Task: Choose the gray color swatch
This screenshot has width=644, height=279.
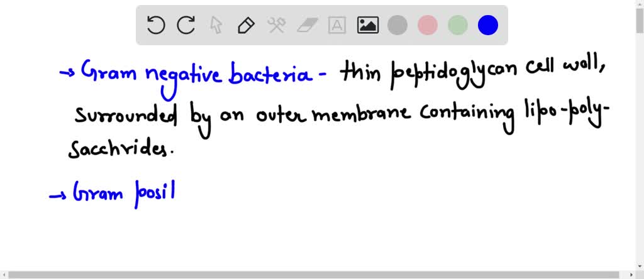Action: [397, 25]
